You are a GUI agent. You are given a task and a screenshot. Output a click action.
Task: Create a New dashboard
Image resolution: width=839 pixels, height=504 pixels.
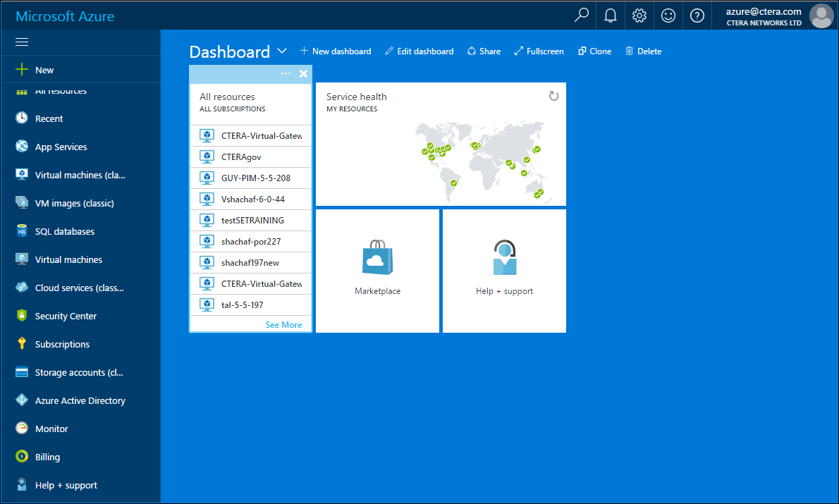[336, 51]
